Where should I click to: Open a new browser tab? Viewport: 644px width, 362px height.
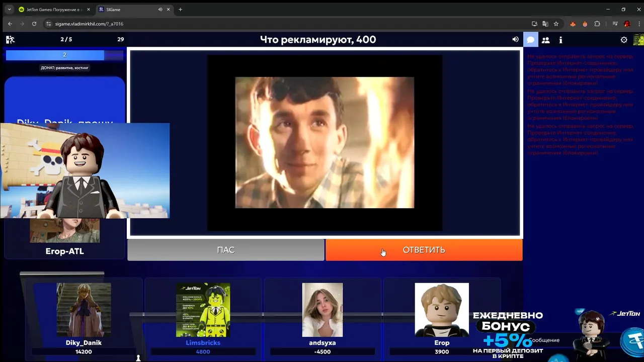[180, 9]
